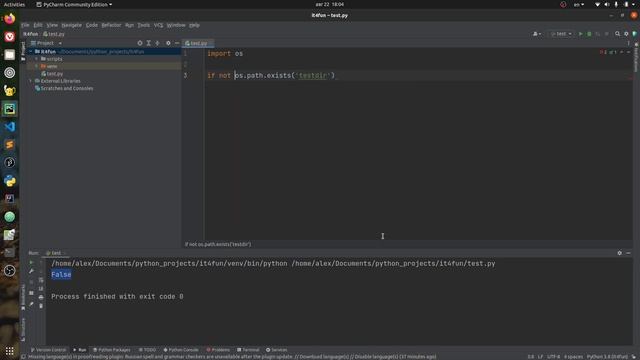Click the JetBrains Toolbox icon in toolbar

coord(635,34)
